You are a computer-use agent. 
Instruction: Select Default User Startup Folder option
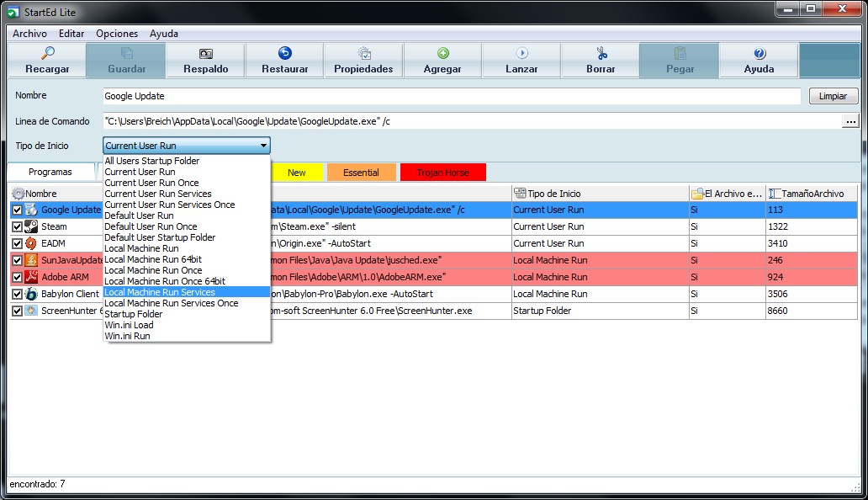[187, 237]
